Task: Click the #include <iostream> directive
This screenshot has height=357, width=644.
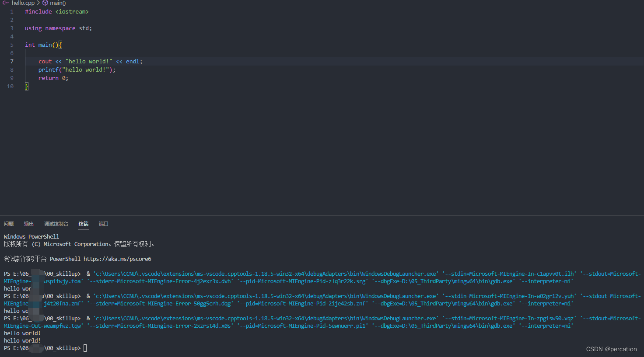Action: click(57, 11)
